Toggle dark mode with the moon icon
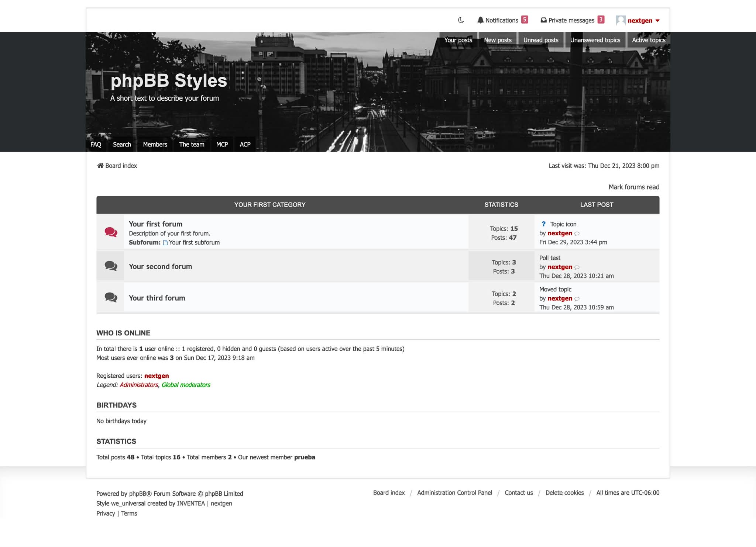The width and height of the screenshot is (756, 547). click(x=461, y=20)
